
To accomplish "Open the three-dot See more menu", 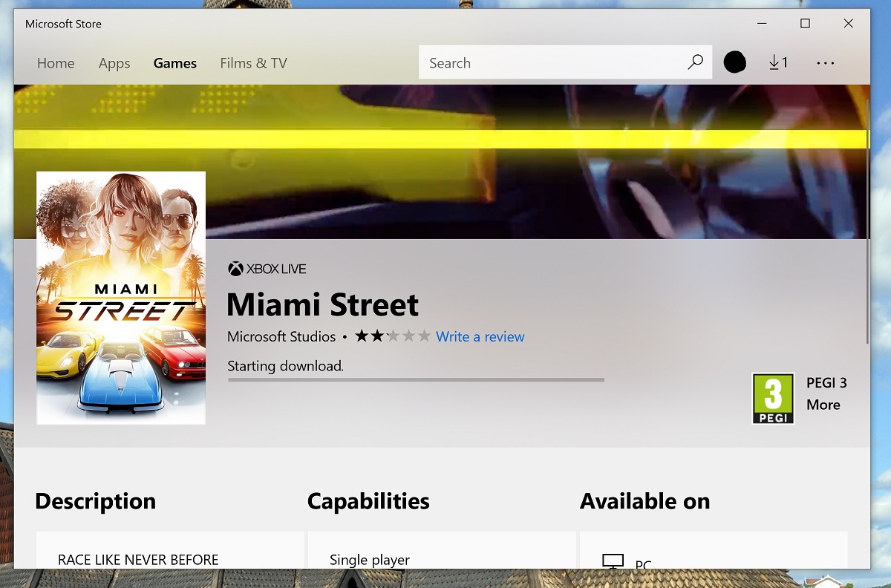I will (x=826, y=63).
